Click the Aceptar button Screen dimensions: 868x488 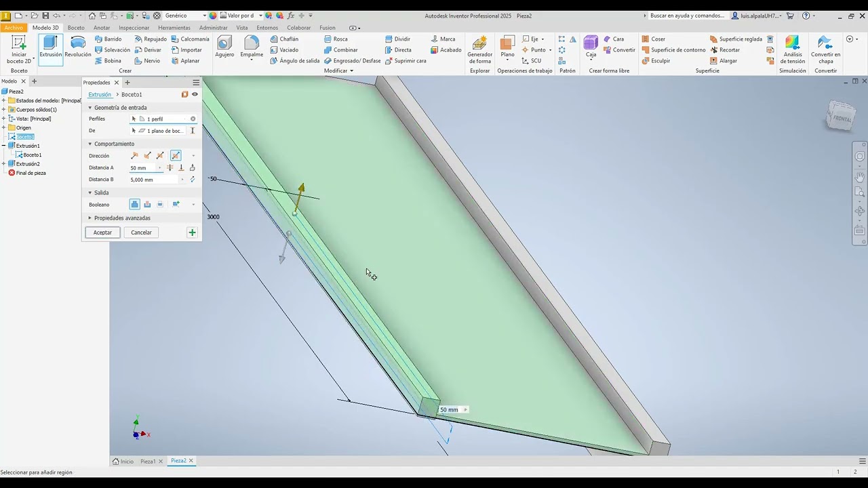pos(102,232)
